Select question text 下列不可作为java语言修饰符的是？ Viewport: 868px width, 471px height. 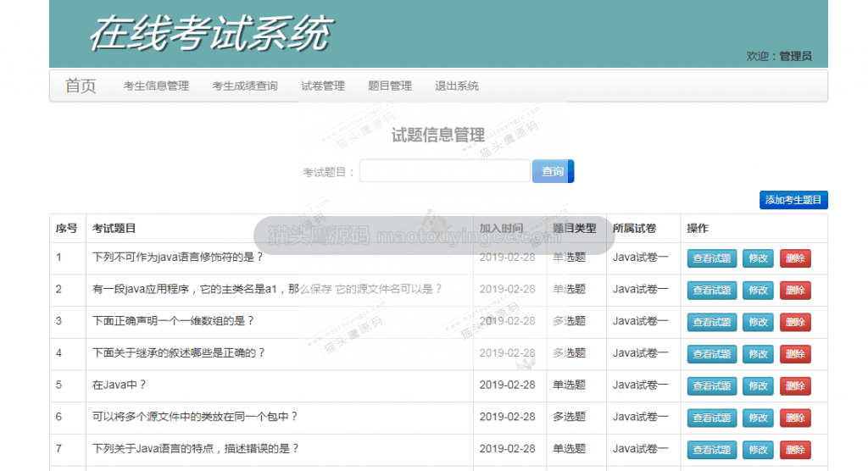click(178, 258)
